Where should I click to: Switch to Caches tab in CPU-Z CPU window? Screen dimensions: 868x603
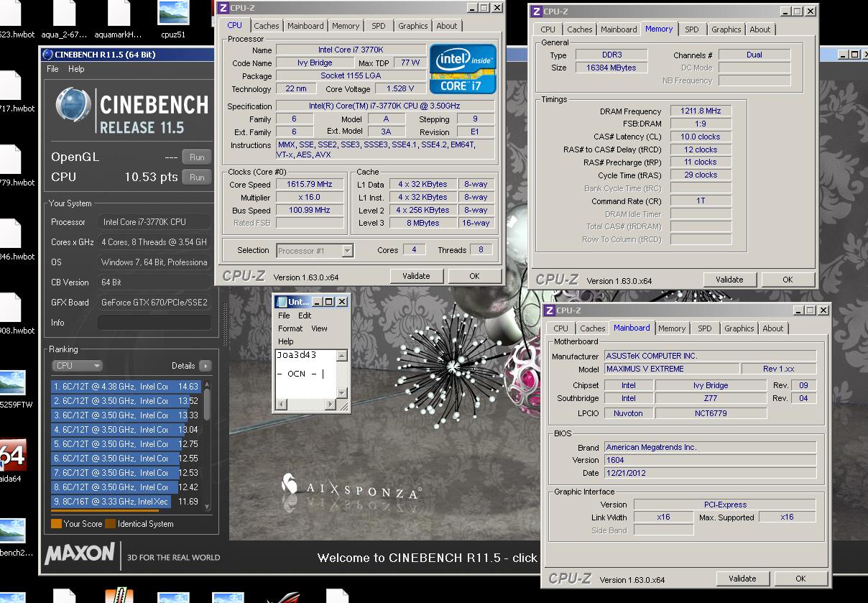266,26
